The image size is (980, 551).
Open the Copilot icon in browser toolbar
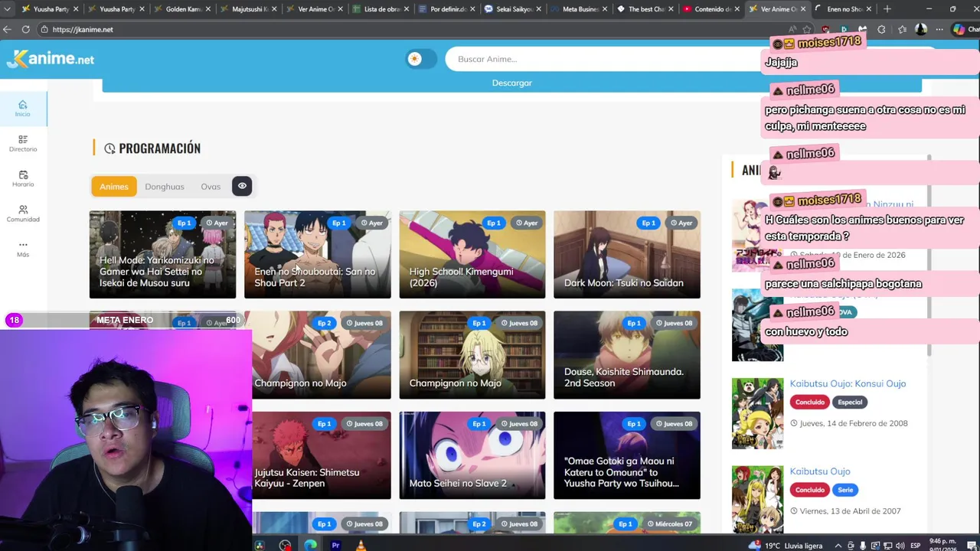pyautogui.click(x=959, y=29)
